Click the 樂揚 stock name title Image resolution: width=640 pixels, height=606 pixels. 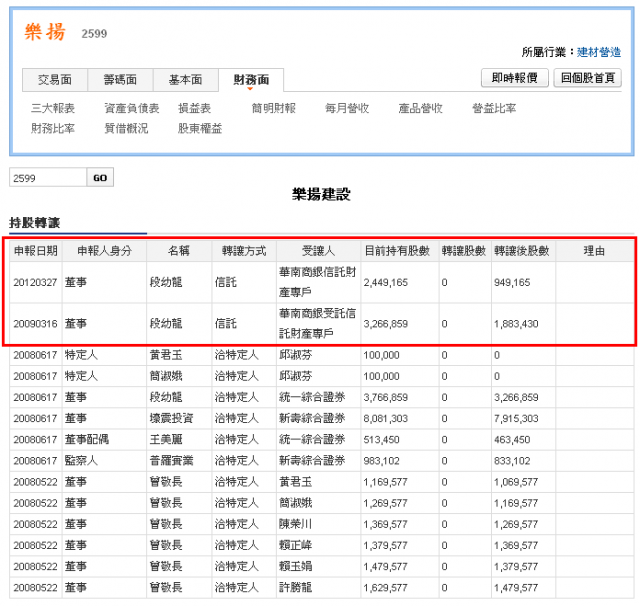click(45, 32)
